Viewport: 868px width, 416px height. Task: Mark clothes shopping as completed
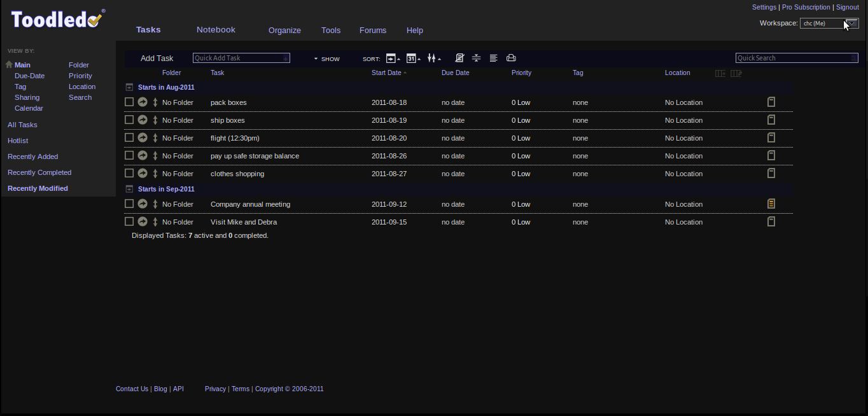pos(129,173)
